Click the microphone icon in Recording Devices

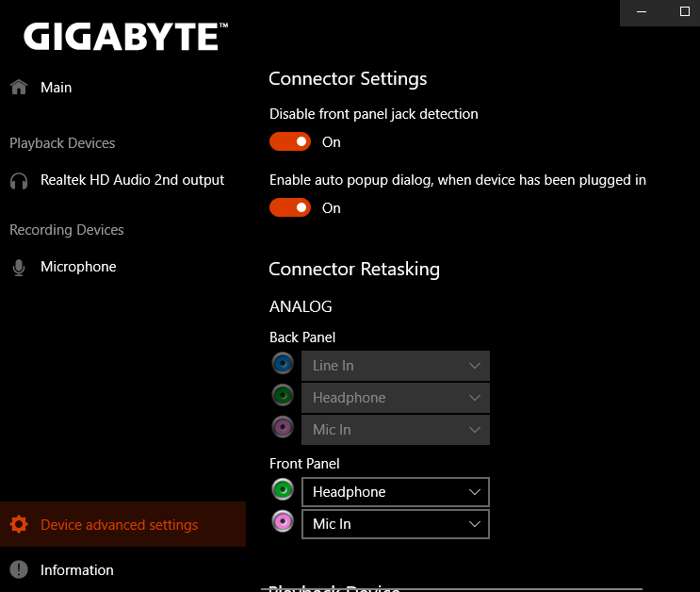coord(19,268)
